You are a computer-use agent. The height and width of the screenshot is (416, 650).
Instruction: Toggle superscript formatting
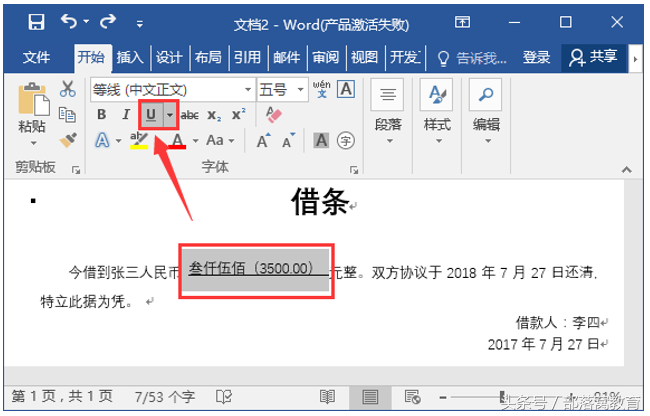238,114
